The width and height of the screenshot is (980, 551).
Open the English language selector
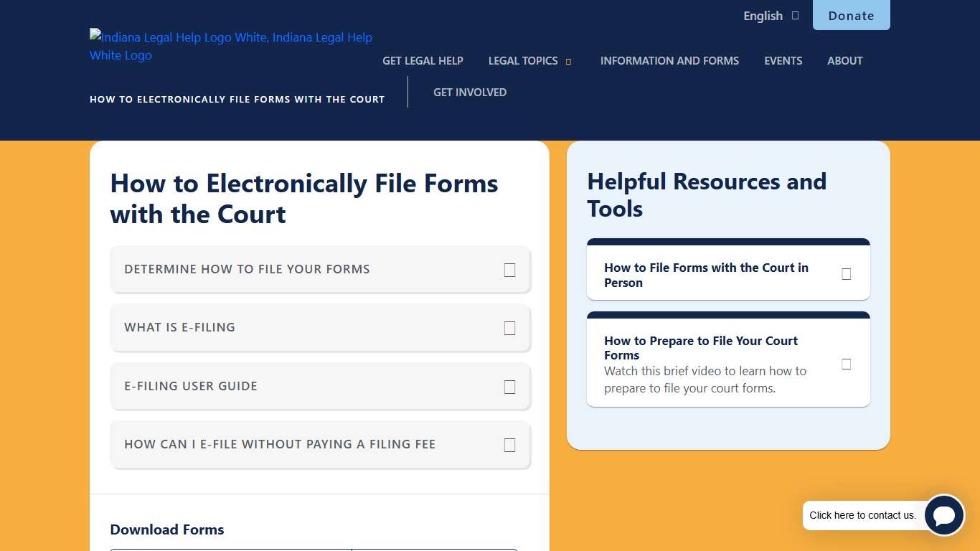tap(763, 15)
